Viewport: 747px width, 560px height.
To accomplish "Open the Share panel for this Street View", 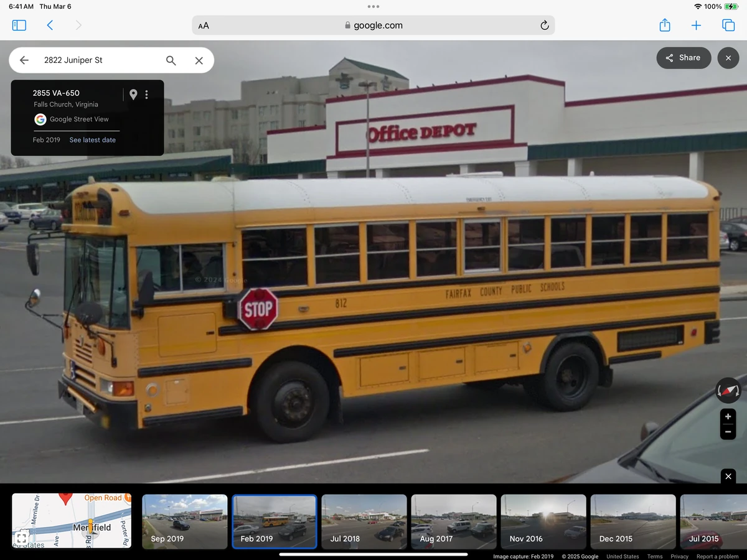I will (x=684, y=57).
